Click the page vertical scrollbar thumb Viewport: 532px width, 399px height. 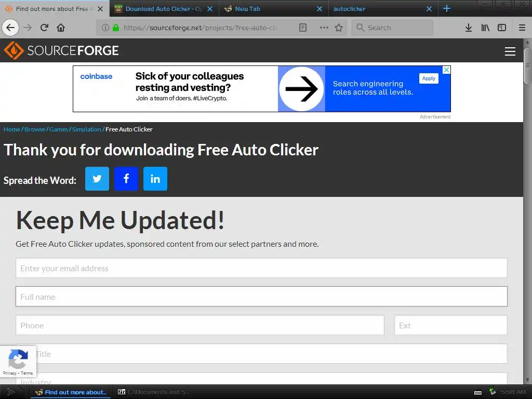point(527,65)
